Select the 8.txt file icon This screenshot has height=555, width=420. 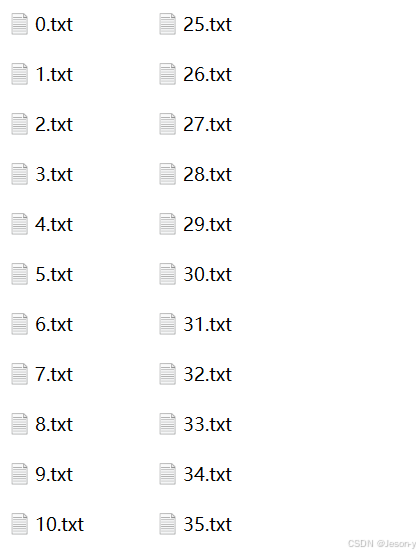19,424
